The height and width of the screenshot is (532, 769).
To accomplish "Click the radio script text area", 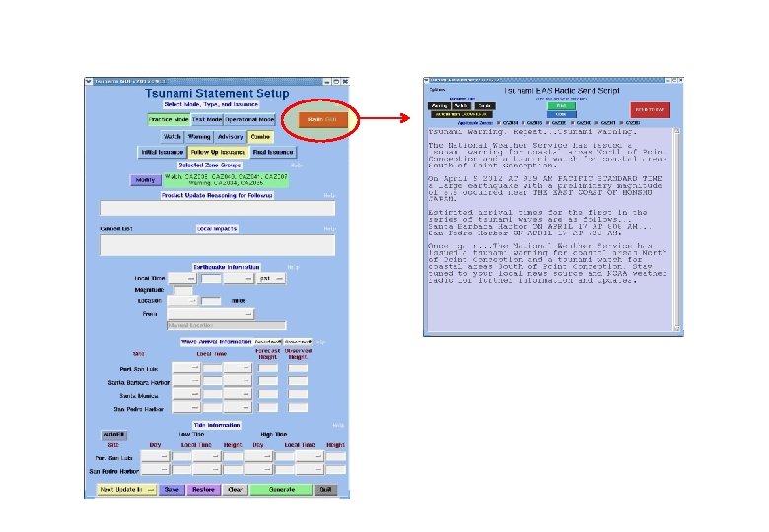I will tap(550, 230).
